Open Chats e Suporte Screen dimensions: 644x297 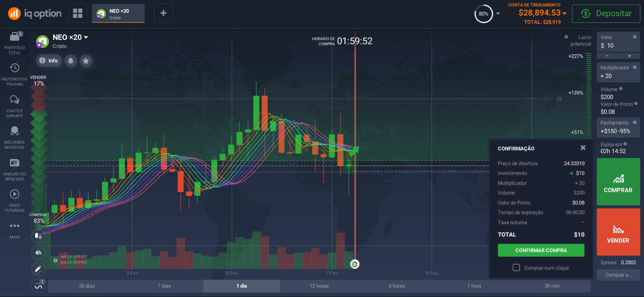coord(14,106)
